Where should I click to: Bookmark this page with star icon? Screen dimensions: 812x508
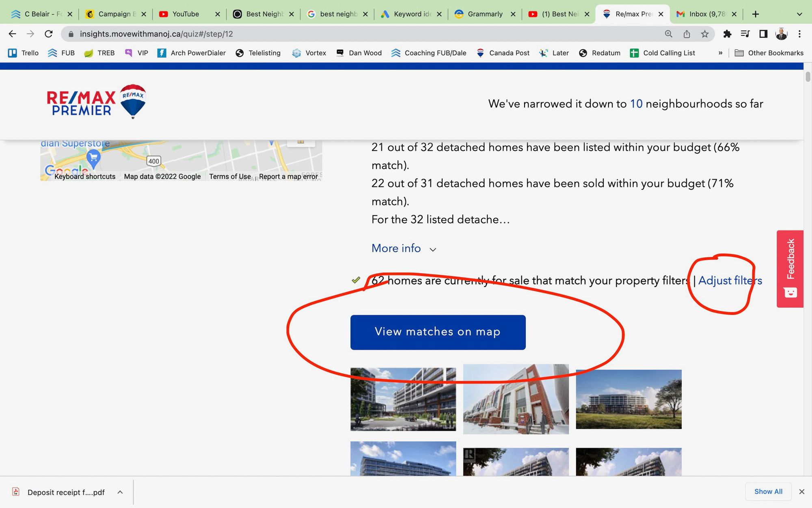coord(705,34)
